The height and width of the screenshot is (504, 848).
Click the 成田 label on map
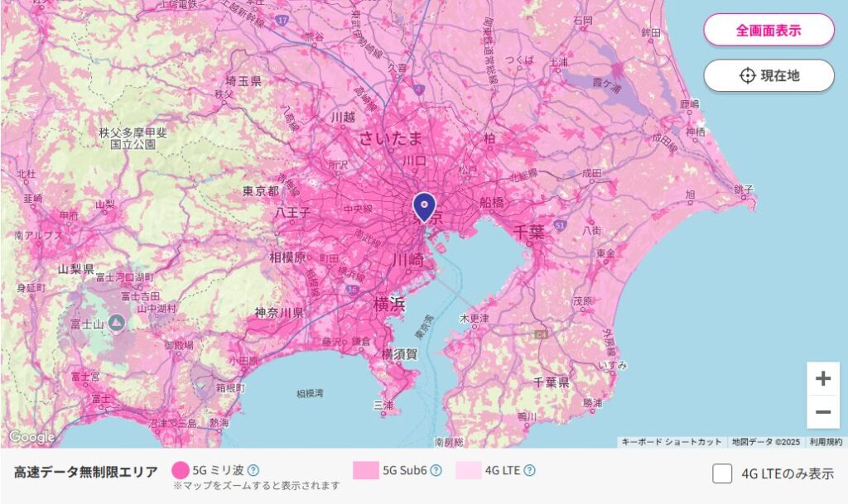(x=591, y=173)
